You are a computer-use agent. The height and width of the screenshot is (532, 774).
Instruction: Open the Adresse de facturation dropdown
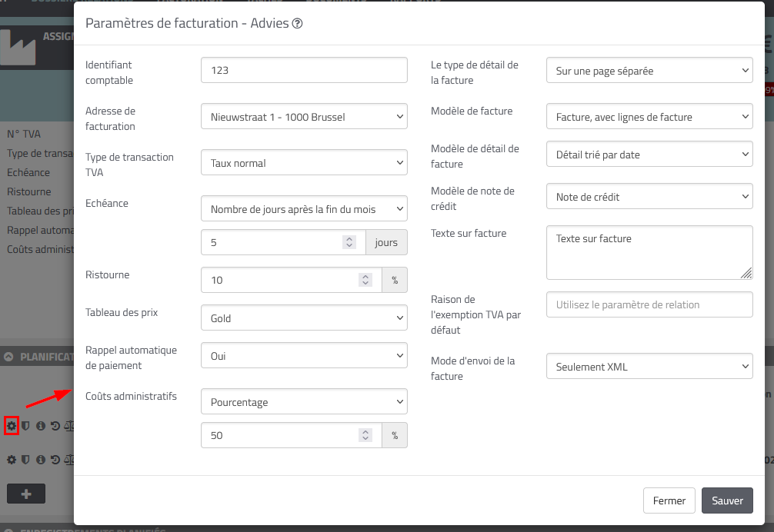(304, 116)
